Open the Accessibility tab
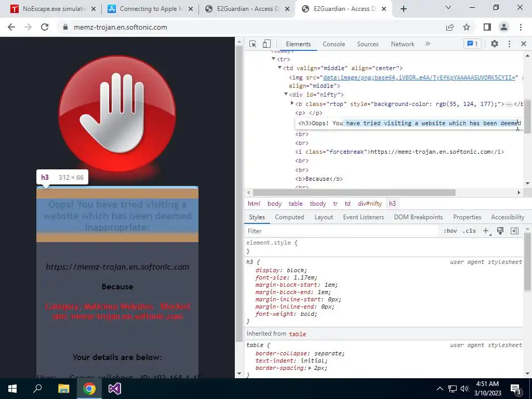The image size is (532, 399). 508,217
